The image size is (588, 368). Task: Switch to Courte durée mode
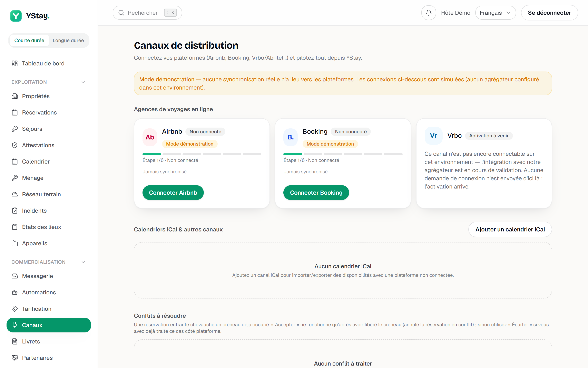[x=29, y=40]
